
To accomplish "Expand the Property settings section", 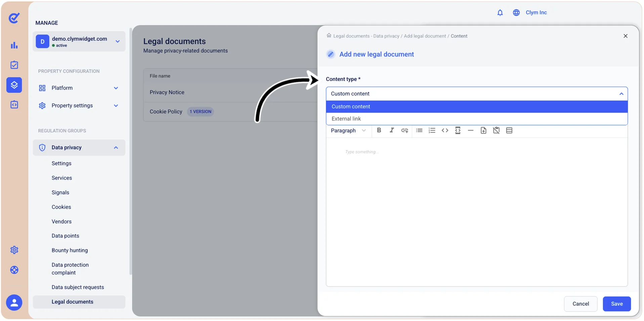I will (x=79, y=106).
